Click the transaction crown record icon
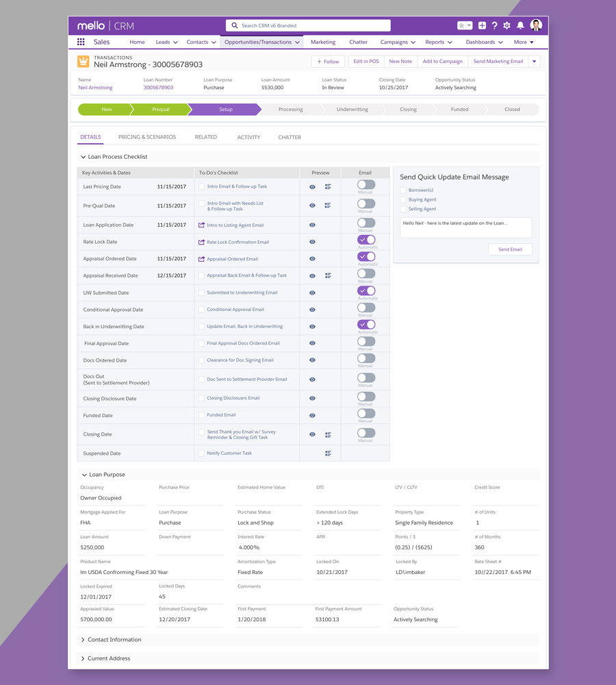This screenshot has width=616, height=685. (83, 61)
